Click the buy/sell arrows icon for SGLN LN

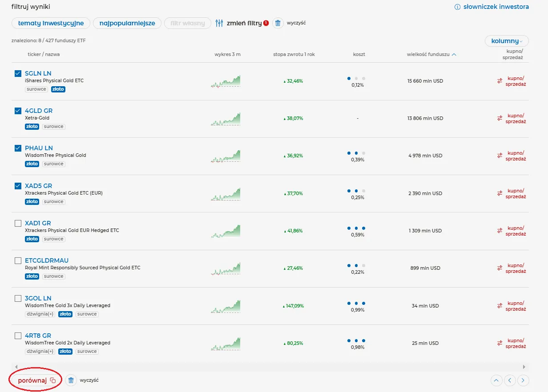(x=500, y=81)
